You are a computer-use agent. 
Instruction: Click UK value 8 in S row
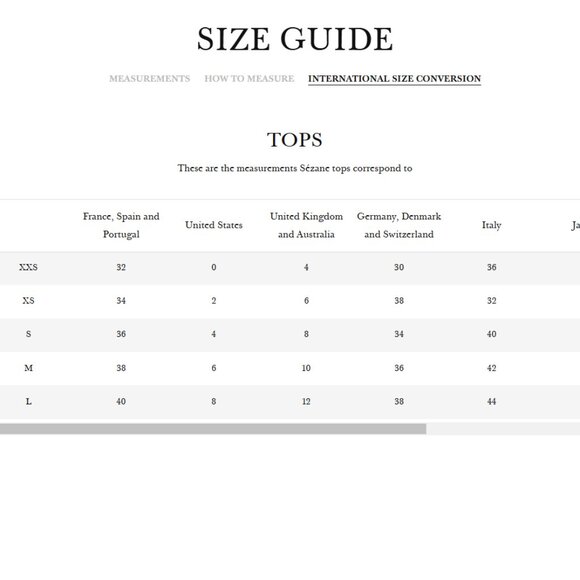(306, 334)
